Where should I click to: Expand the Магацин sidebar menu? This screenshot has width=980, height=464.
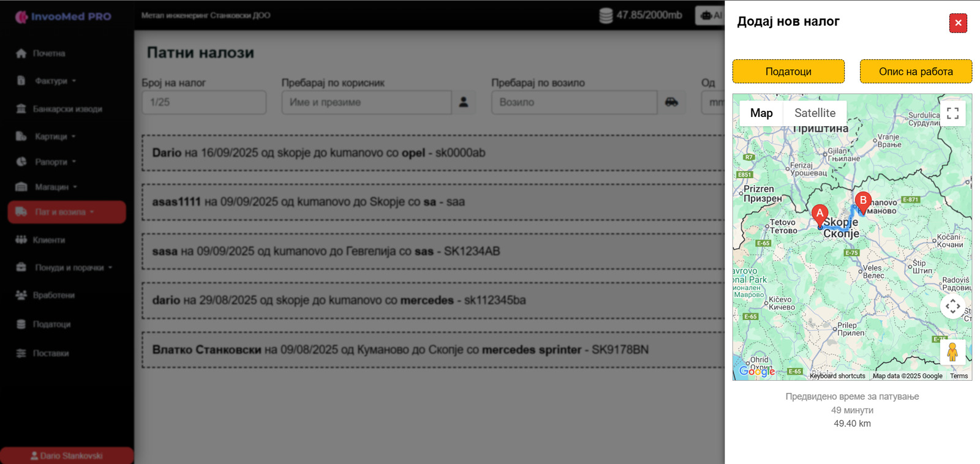55,187
